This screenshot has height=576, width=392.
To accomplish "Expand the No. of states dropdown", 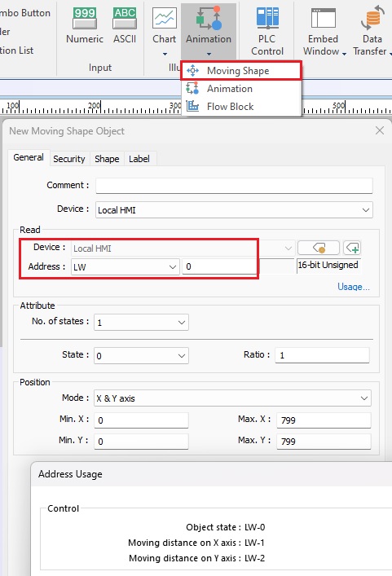I will point(141,322).
